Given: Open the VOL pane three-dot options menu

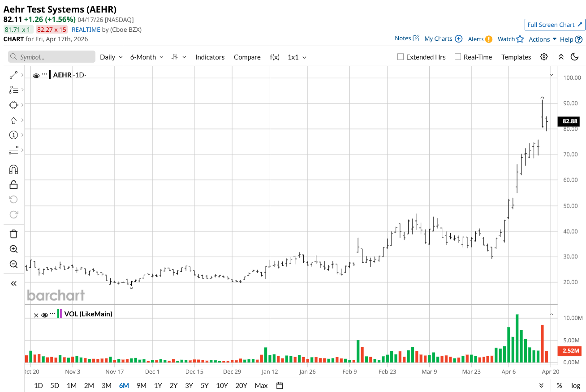Looking at the screenshot, I should [x=52, y=313].
